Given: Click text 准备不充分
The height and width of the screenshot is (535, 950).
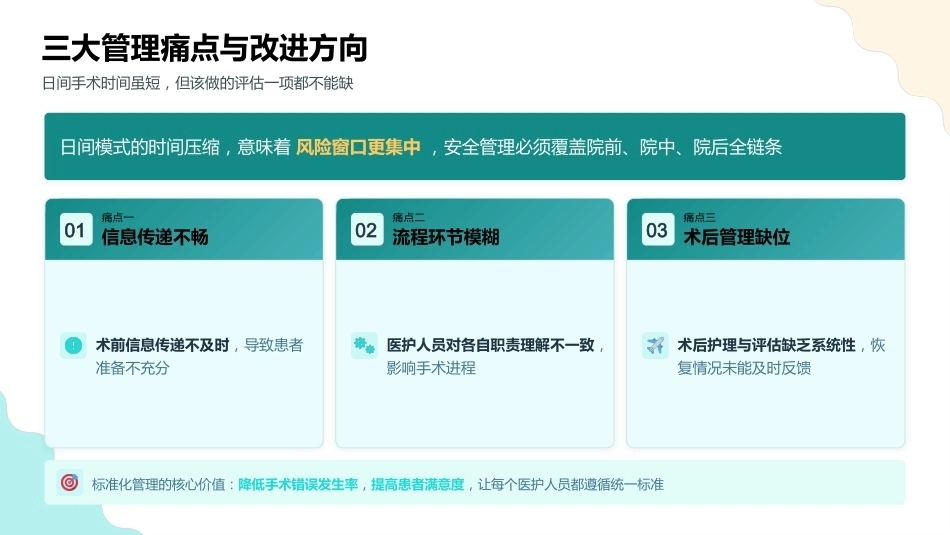Looking at the screenshot, I should tap(132, 368).
